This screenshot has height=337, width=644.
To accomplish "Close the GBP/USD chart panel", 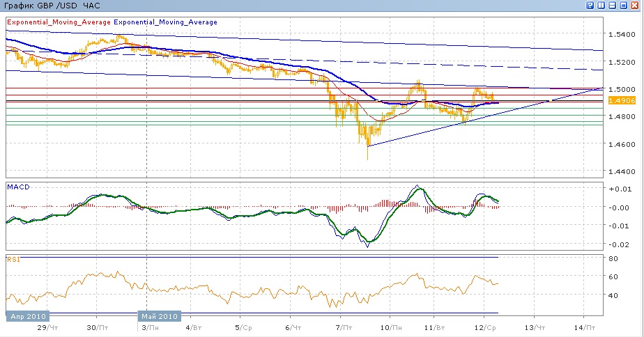I will click(636, 6).
